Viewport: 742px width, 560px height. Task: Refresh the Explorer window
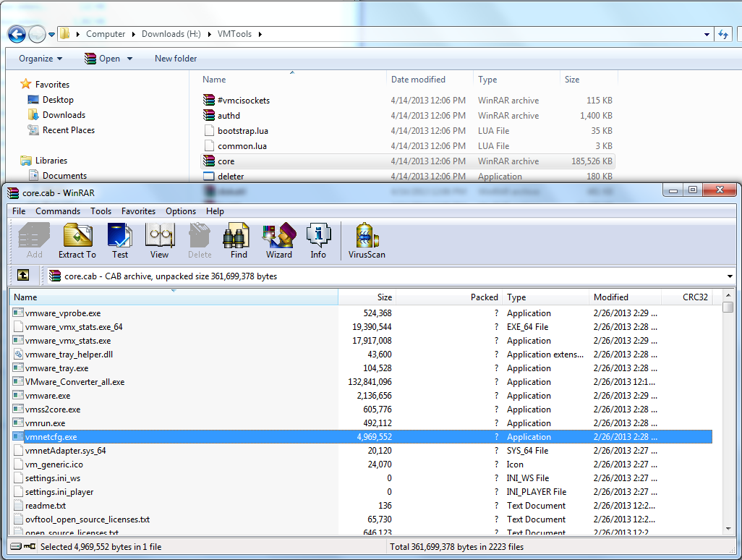pos(724,34)
